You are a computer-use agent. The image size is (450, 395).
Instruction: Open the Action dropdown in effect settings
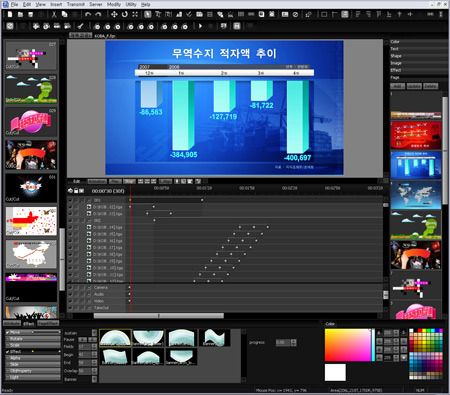[94, 333]
